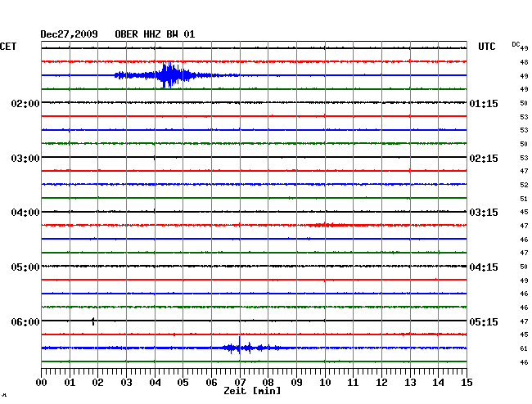Select DC value 51

click(524, 199)
